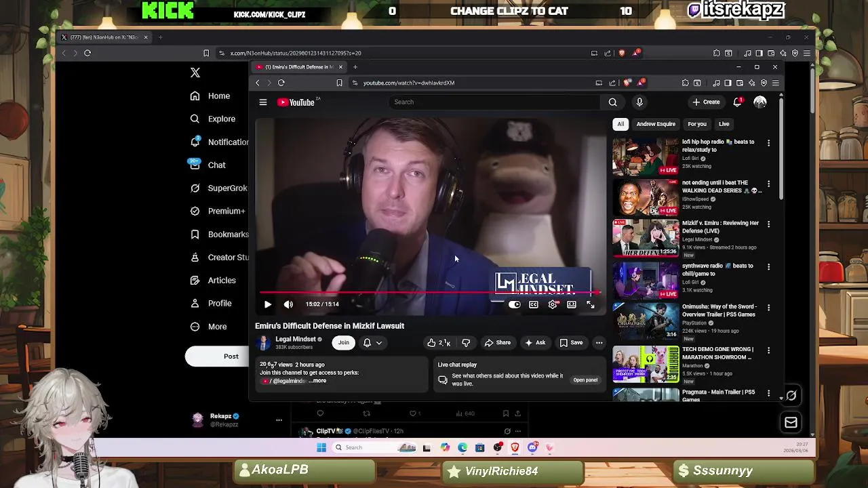The height and width of the screenshot is (488, 868).
Task: Open Windows Start button on taskbar
Action: (x=321, y=447)
